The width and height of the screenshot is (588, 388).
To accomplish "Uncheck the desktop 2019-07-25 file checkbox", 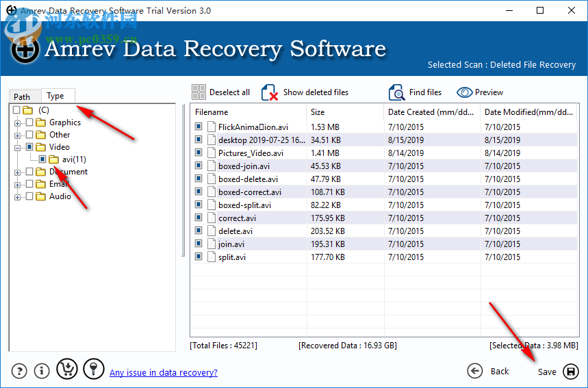I will coord(199,140).
